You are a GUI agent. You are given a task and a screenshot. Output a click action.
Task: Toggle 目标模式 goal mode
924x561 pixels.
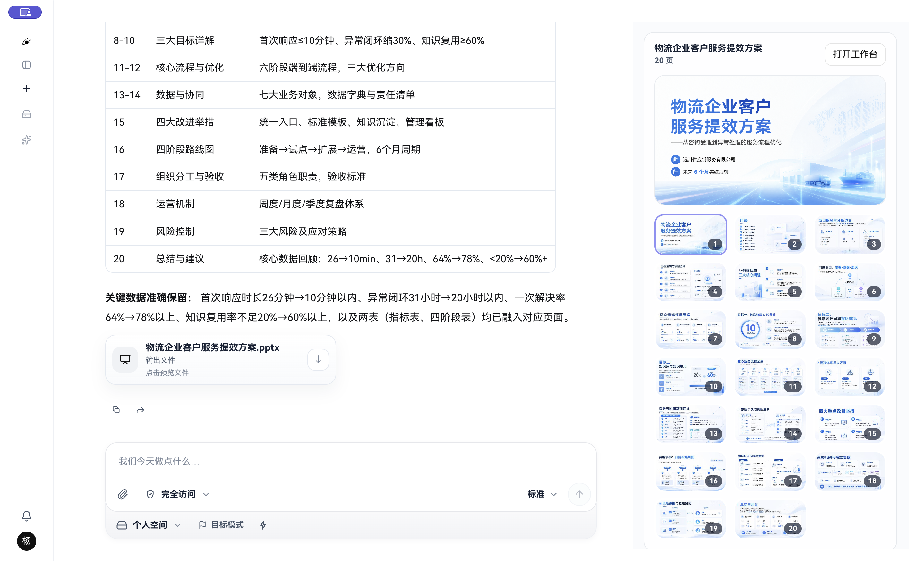221,525
